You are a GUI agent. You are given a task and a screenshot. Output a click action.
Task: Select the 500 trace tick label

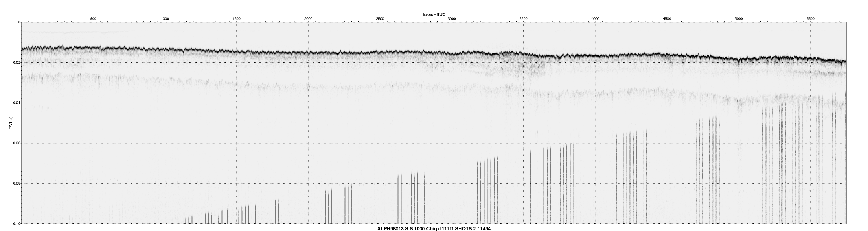tap(93, 19)
